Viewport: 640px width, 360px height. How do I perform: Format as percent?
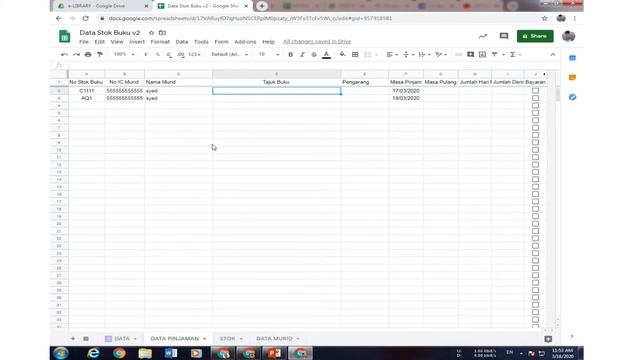click(x=158, y=54)
